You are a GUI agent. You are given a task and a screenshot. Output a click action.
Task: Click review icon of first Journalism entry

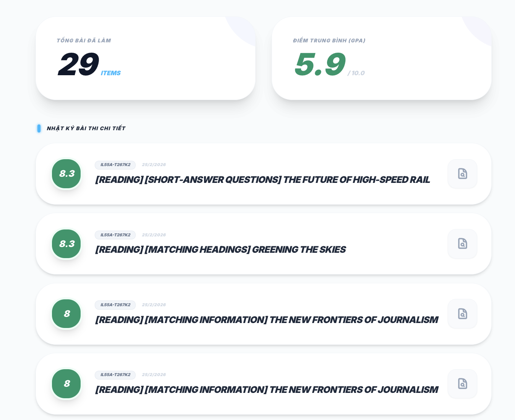click(x=462, y=313)
